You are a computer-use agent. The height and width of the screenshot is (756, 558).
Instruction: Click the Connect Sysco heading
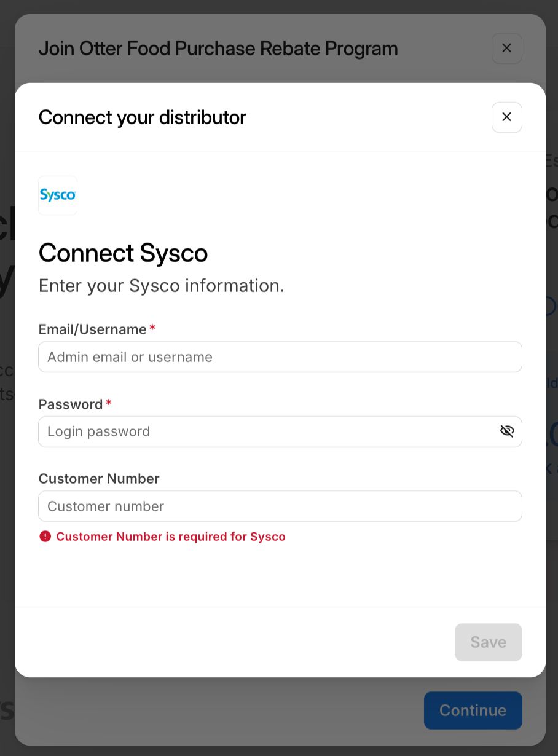point(123,253)
